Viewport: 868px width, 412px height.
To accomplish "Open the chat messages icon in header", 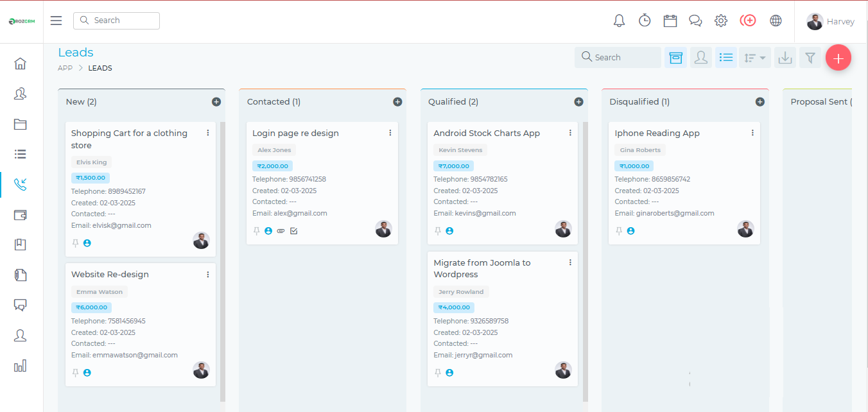I will [695, 21].
